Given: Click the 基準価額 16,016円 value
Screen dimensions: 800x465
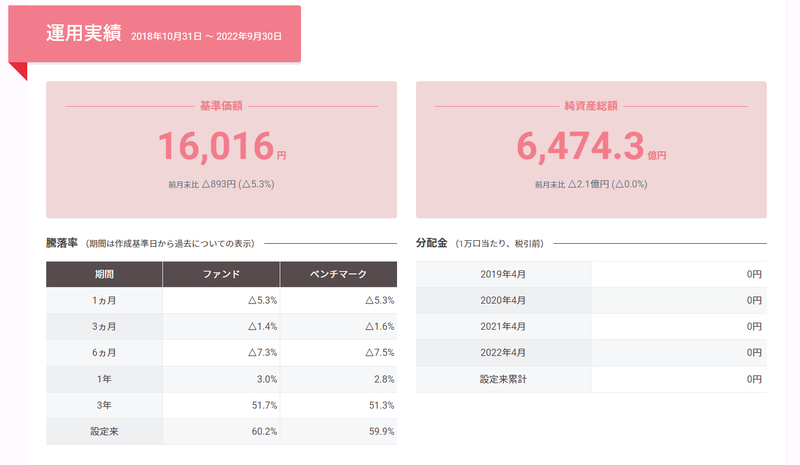Looking at the screenshot, I should click(x=221, y=146).
